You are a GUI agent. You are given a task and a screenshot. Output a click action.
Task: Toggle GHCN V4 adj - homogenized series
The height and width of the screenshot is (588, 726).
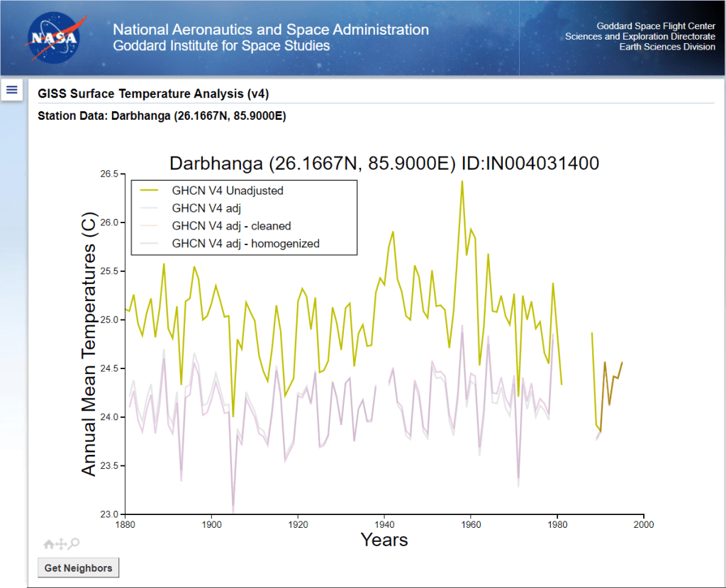[x=245, y=244]
